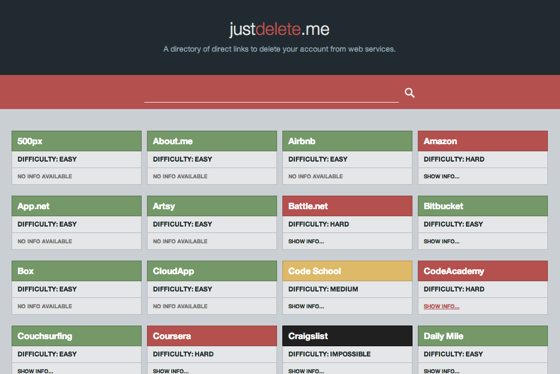
Task: Open the Amazon card header
Action: tap(482, 141)
